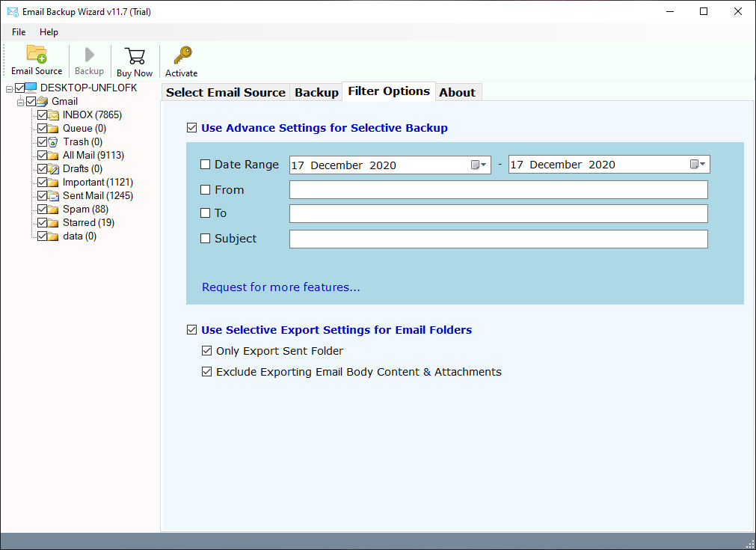Open the File menu
Screen dimensions: 756x550
19,32
